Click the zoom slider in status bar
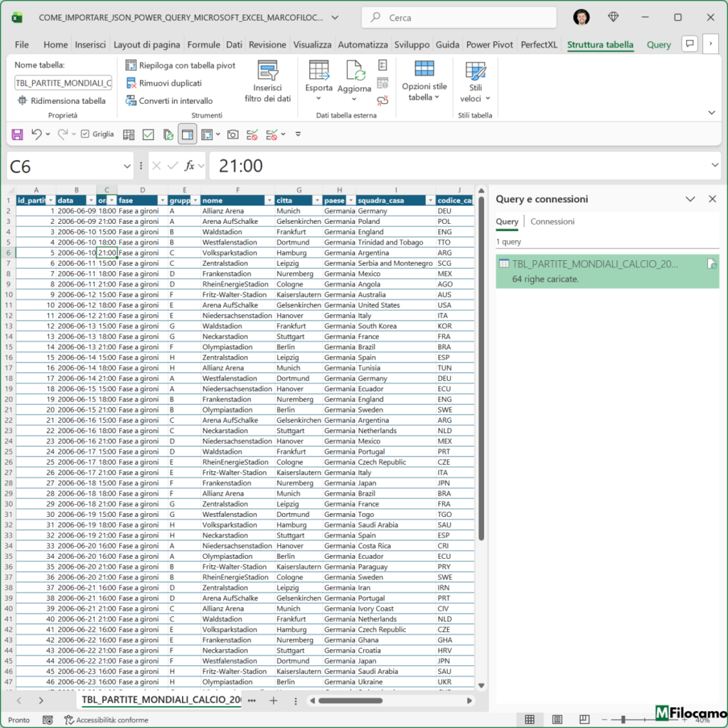The width and height of the screenshot is (728, 728). tap(623, 719)
